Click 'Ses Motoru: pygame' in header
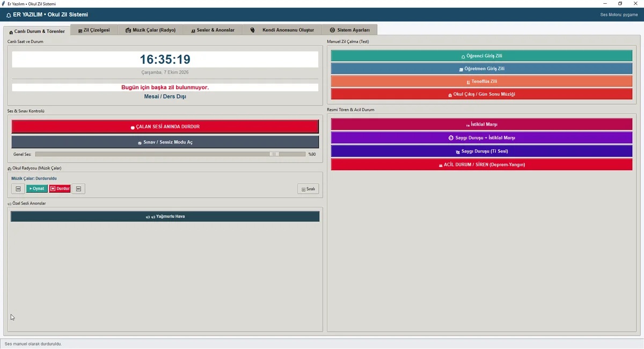The width and height of the screenshot is (644, 349). pos(619,15)
